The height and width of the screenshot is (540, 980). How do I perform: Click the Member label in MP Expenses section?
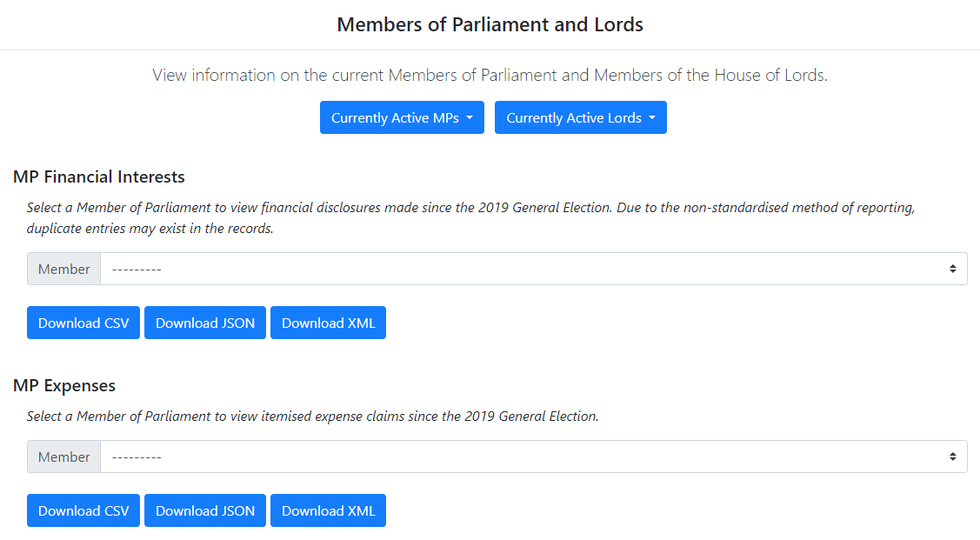[x=64, y=457]
